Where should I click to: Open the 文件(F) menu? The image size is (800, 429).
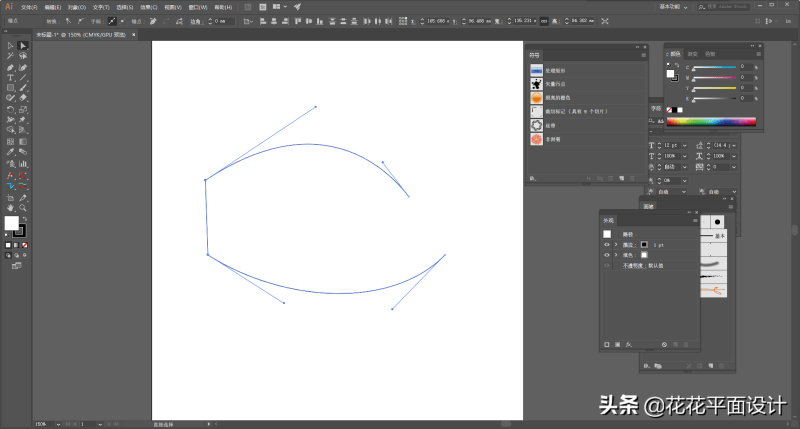pyautogui.click(x=29, y=6)
